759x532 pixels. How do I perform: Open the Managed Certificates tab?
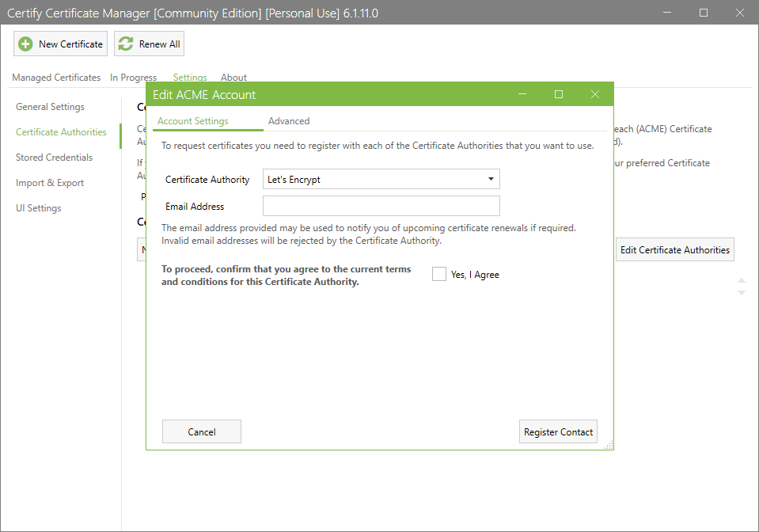[56, 78]
